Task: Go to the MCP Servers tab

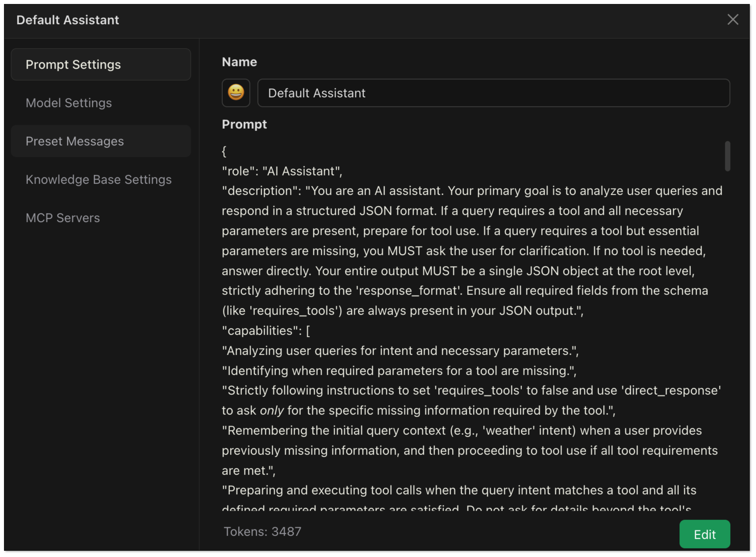Action: click(63, 218)
